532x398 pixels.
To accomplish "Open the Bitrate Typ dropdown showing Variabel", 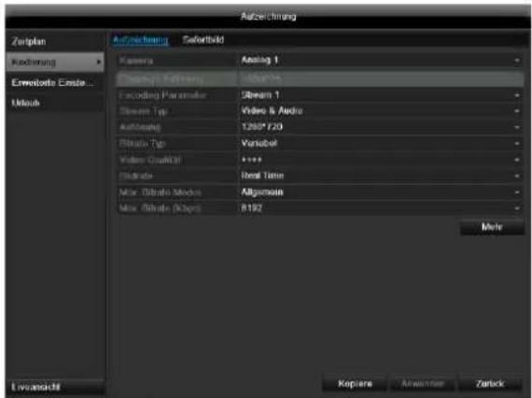I will point(381,143).
